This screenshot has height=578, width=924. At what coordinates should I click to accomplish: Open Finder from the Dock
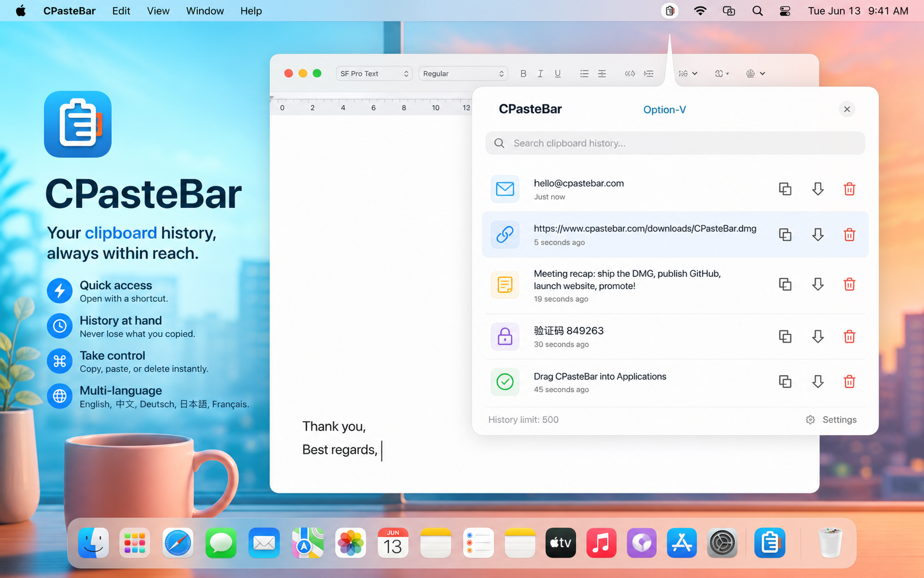93,543
